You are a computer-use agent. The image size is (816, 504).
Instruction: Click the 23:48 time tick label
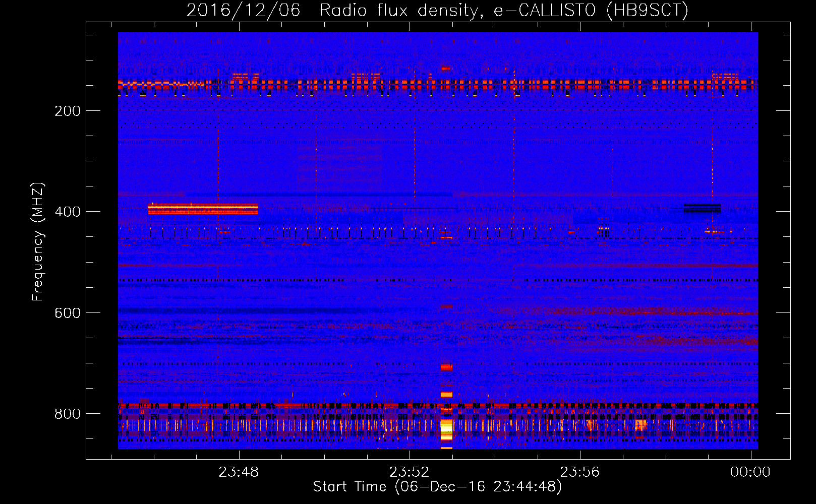click(239, 472)
